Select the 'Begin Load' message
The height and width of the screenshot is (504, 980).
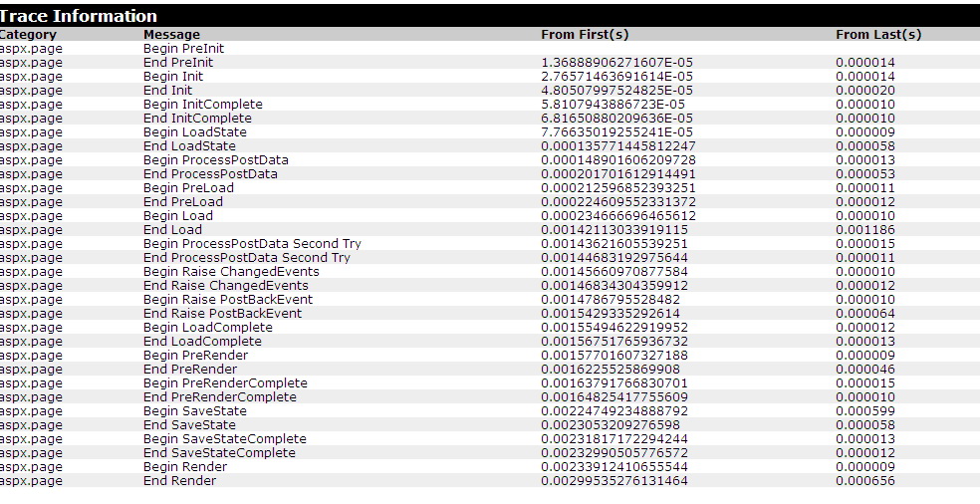click(x=178, y=216)
